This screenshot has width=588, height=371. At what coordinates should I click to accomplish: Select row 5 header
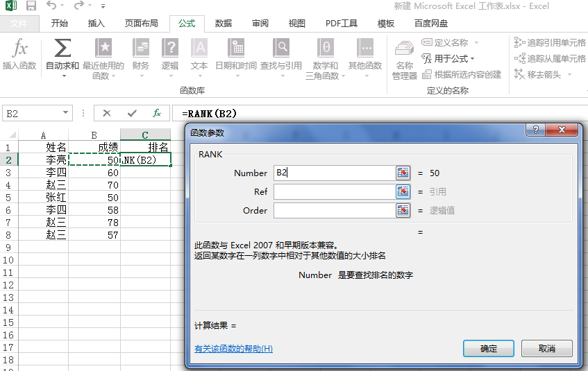[8, 198]
